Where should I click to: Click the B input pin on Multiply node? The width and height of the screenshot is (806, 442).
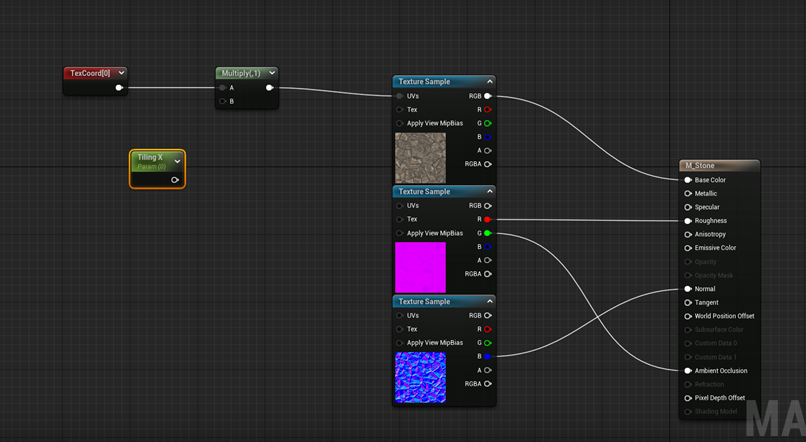[222, 101]
